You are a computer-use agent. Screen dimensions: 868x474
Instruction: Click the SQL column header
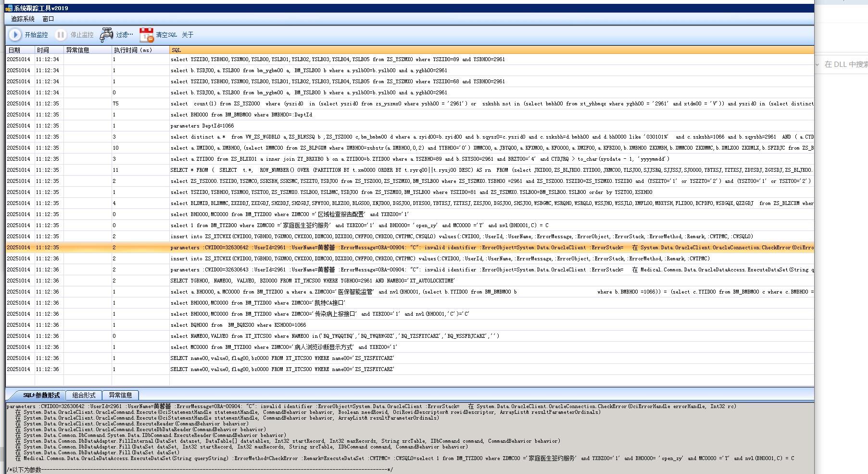pyautogui.click(x=492, y=50)
